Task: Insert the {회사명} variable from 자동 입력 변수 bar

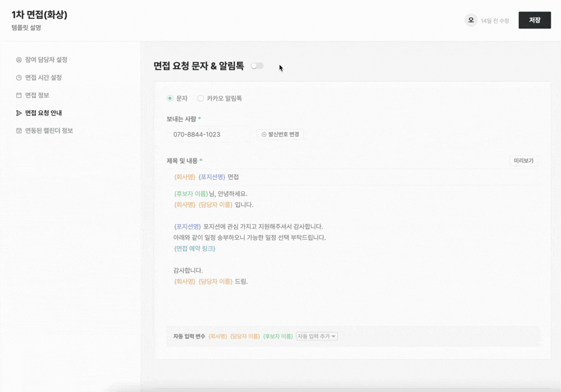Action: [217, 337]
